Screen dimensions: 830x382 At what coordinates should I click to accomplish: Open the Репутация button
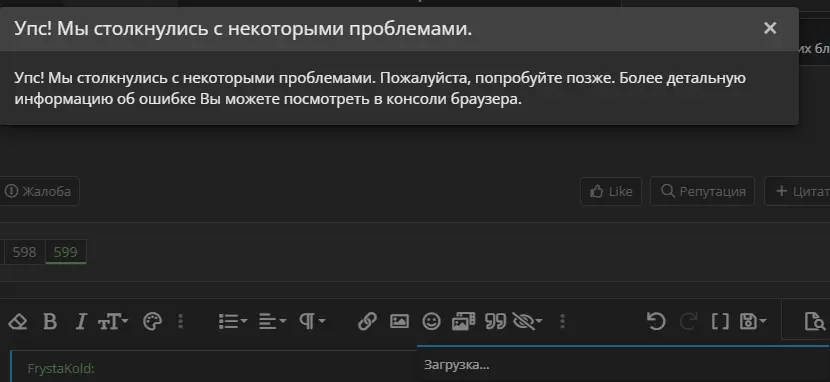click(702, 191)
